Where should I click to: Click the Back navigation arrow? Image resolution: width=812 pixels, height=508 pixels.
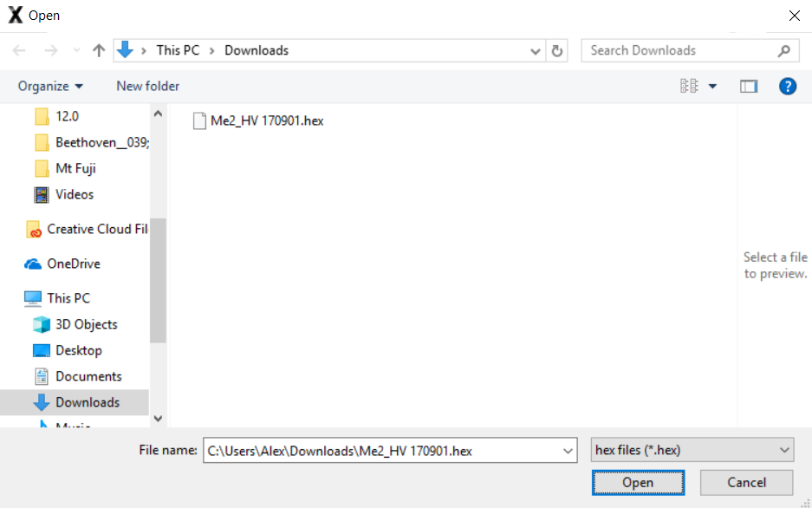[x=19, y=50]
